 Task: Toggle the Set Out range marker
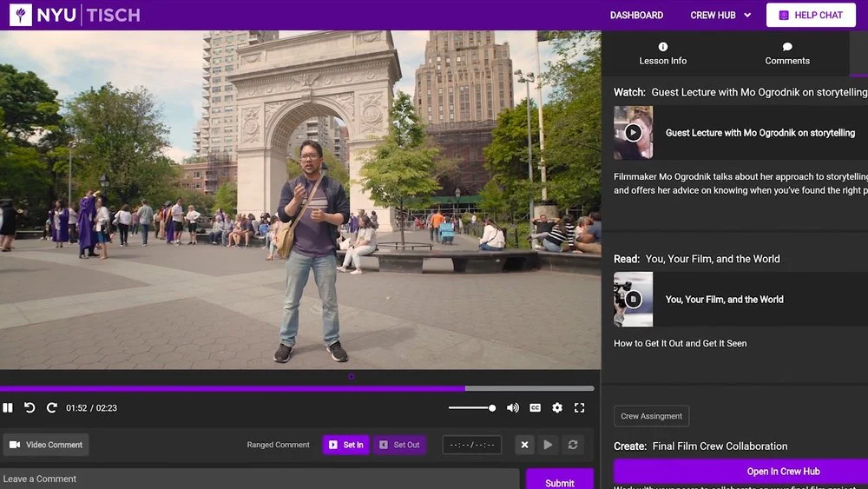[x=399, y=445]
